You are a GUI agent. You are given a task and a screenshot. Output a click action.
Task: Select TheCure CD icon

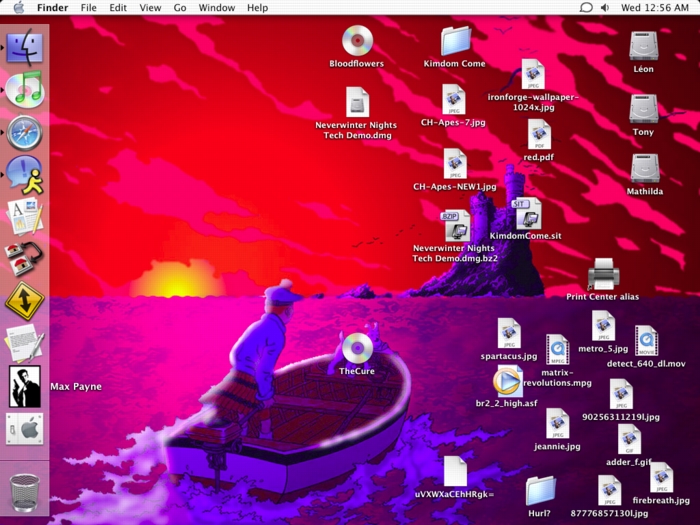click(x=357, y=349)
